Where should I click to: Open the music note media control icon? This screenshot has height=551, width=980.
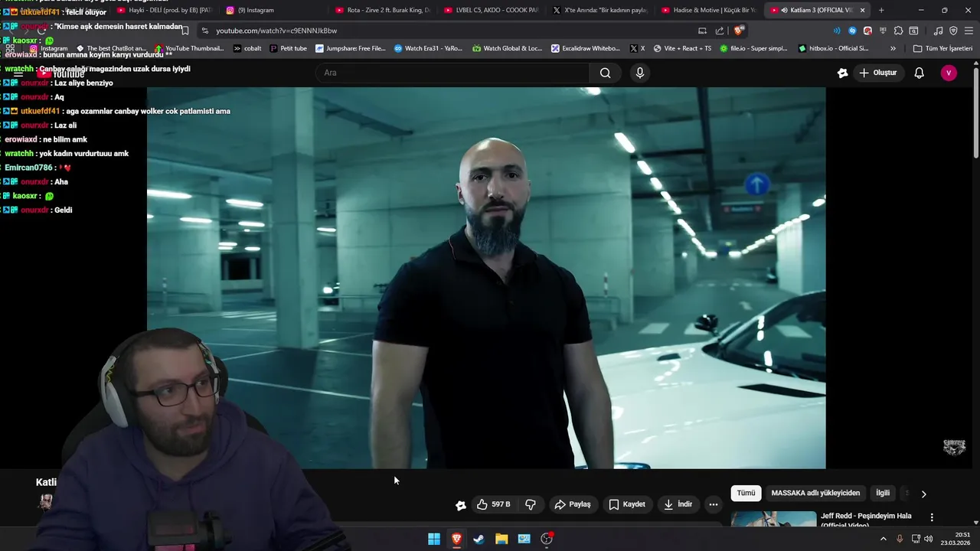[x=938, y=31]
